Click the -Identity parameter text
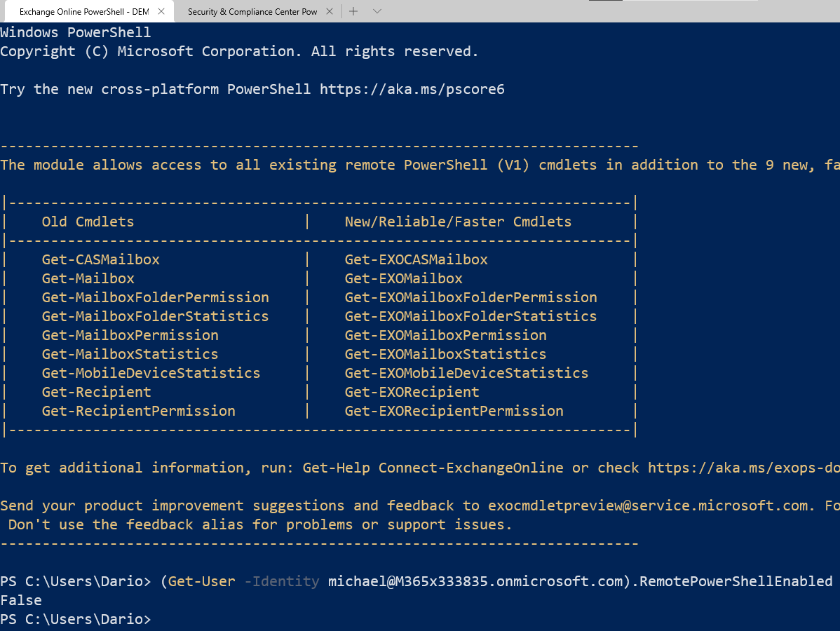Viewport: 840px width, 631px height. coord(281,581)
